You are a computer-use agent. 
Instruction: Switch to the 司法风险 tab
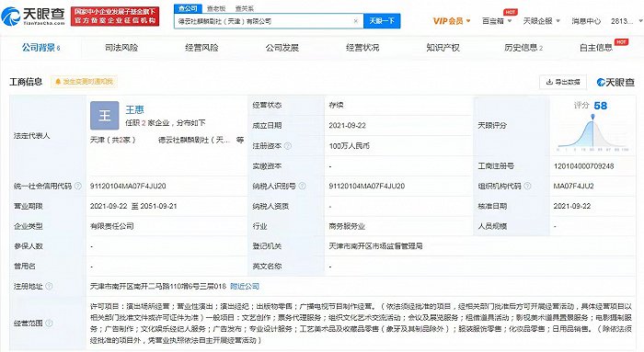click(x=121, y=48)
